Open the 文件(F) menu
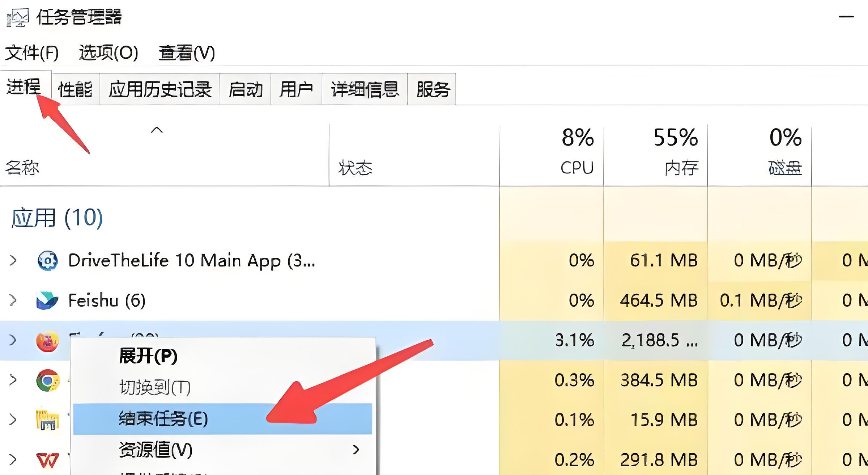 31,53
